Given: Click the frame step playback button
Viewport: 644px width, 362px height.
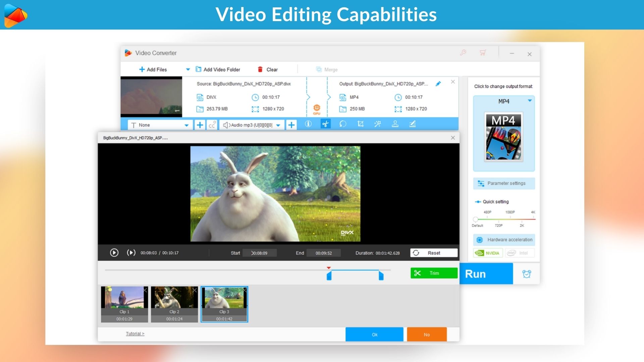Looking at the screenshot, I should (131, 253).
